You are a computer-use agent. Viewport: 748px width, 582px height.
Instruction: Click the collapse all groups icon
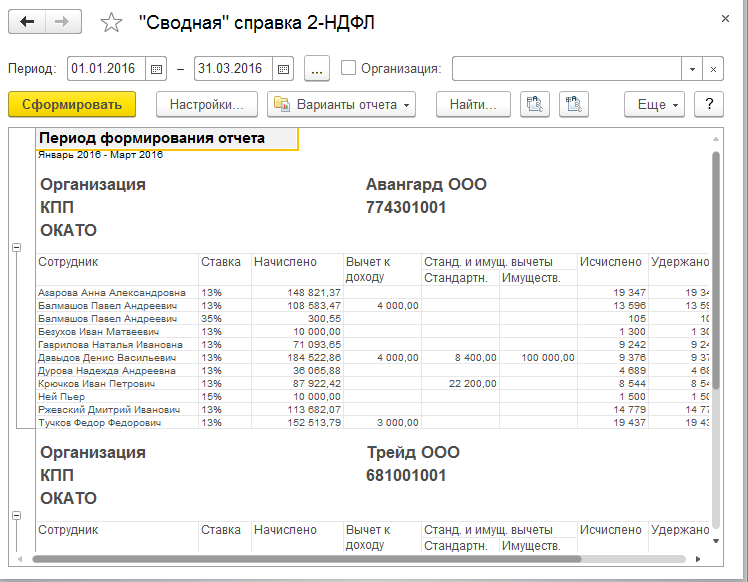(574, 104)
